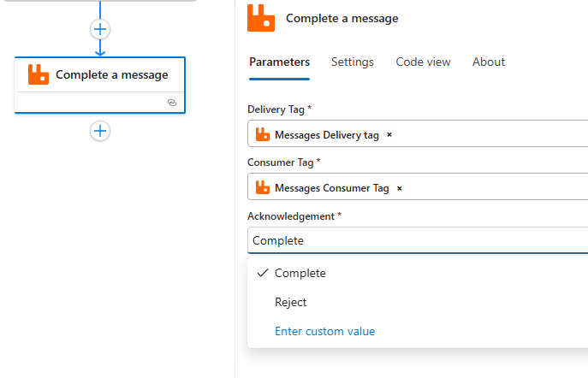Open the Code view tab
This screenshot has width=588, height=378.
pos(423,62)
